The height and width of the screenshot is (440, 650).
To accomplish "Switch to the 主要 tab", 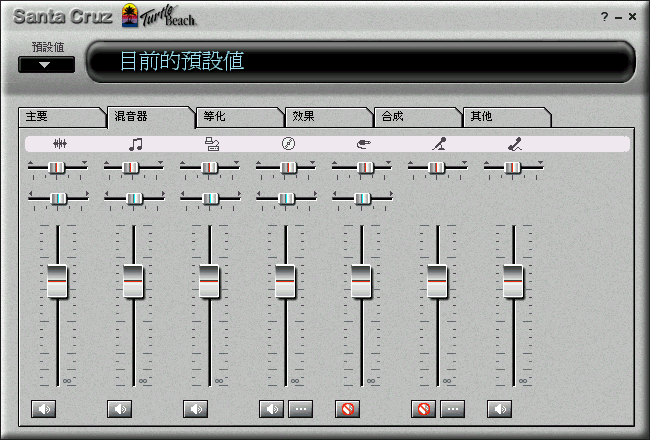I will [x=61, y=117].
